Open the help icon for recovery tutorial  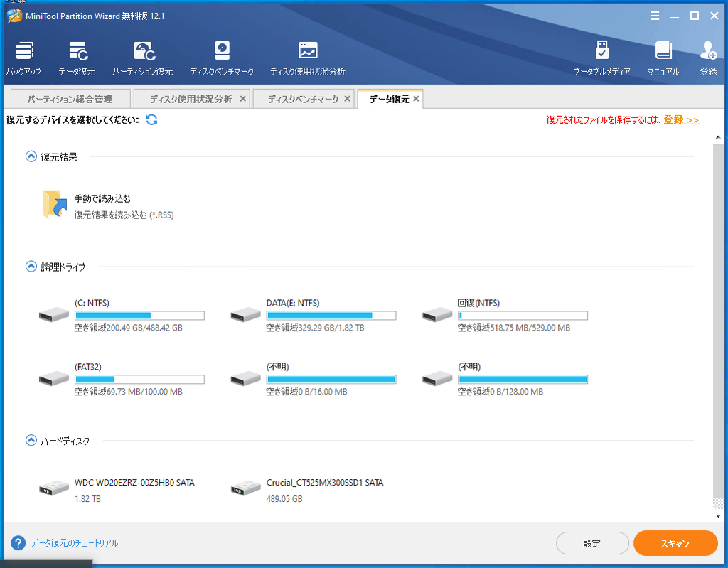18,543
